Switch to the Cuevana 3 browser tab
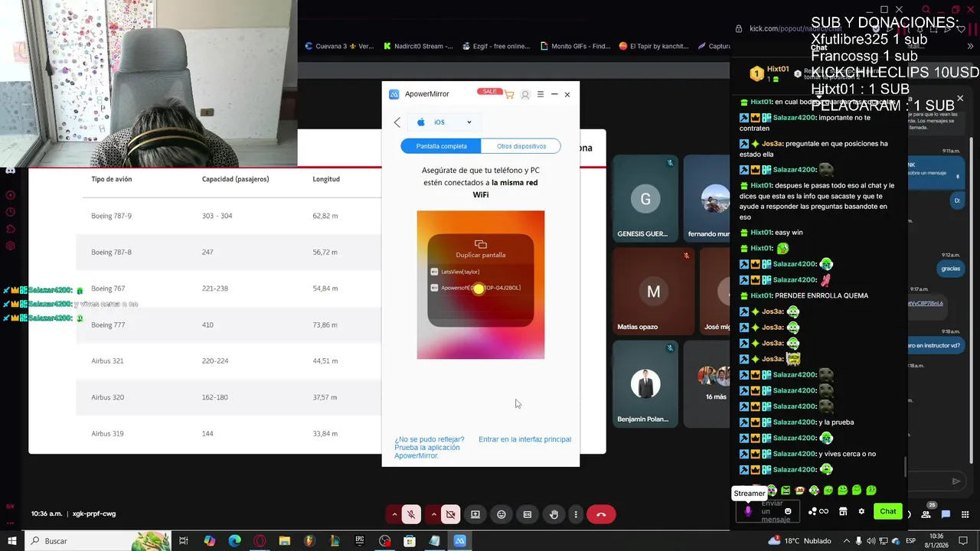 (x=339, y=46)
